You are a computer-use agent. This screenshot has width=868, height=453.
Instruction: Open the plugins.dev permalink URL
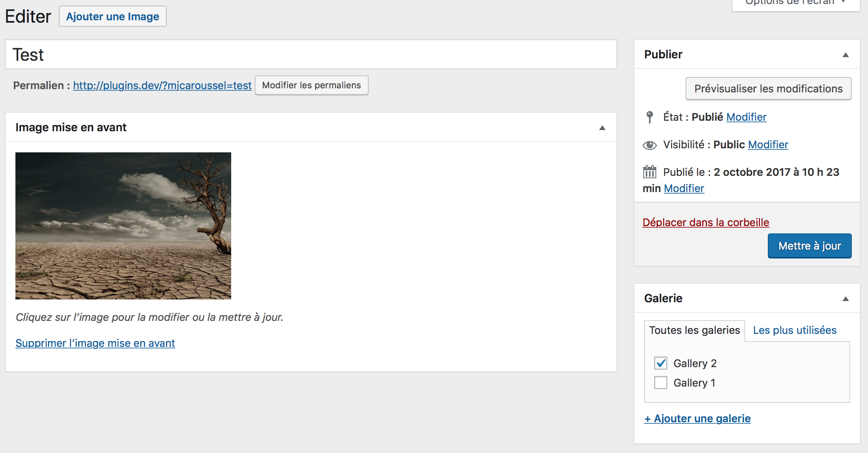pos(162,85)
